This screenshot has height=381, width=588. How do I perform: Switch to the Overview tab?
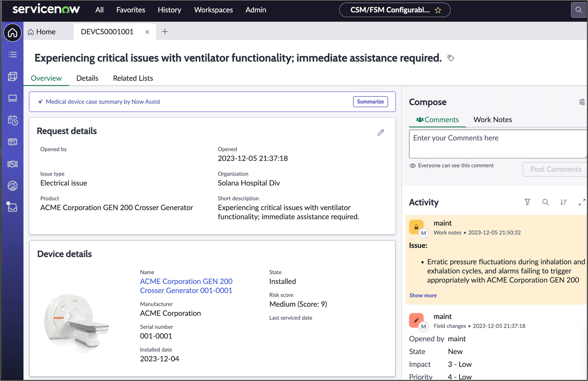click(46, 78)
